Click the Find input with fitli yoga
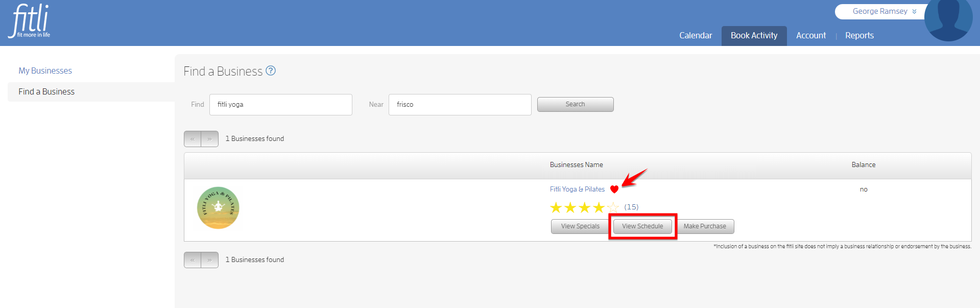The height and width of the screenshot is (308, 980). [280, 105]
